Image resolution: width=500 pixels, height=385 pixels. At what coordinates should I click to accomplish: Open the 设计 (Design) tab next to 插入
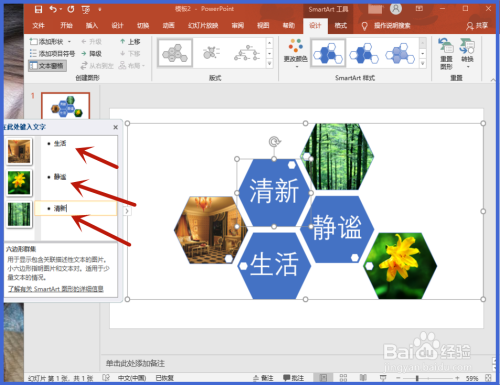pyautogui.click(x=117, y=26)
